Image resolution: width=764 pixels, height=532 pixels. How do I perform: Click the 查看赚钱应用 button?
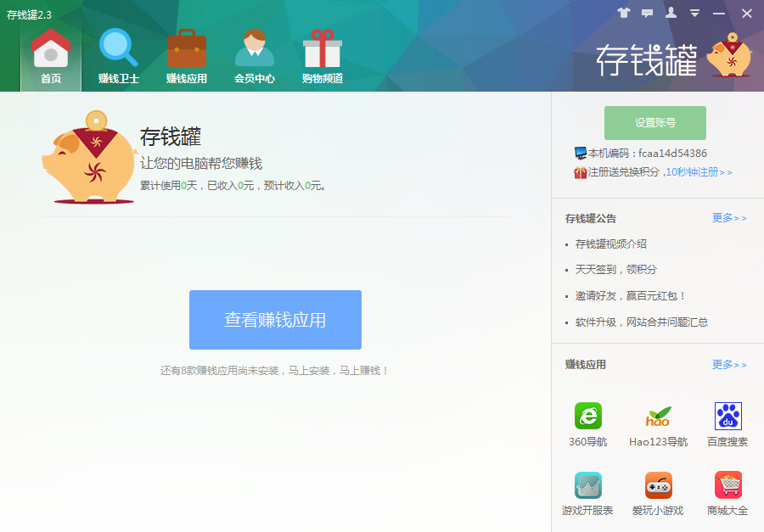[275, 320]
